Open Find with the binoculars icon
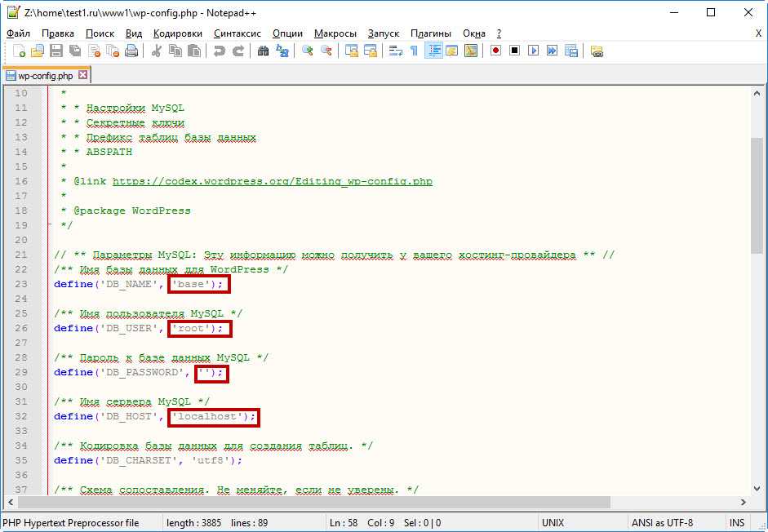 coord(263,51)
